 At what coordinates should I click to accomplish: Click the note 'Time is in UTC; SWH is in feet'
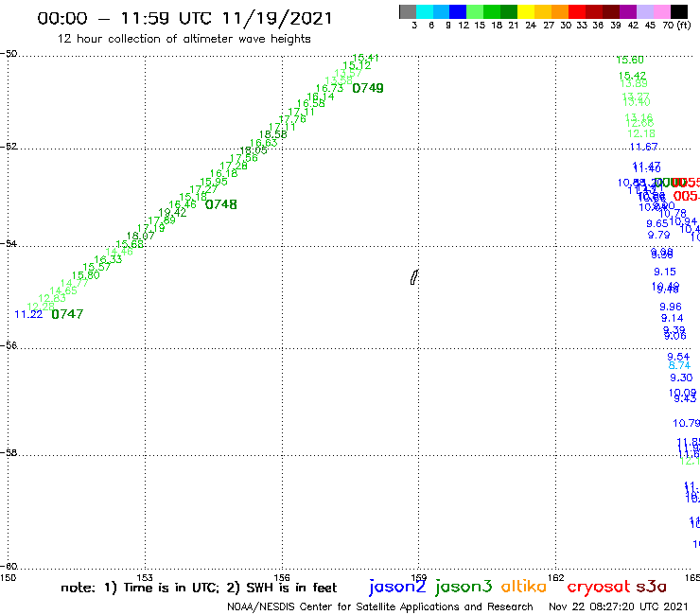pos(199,588)
